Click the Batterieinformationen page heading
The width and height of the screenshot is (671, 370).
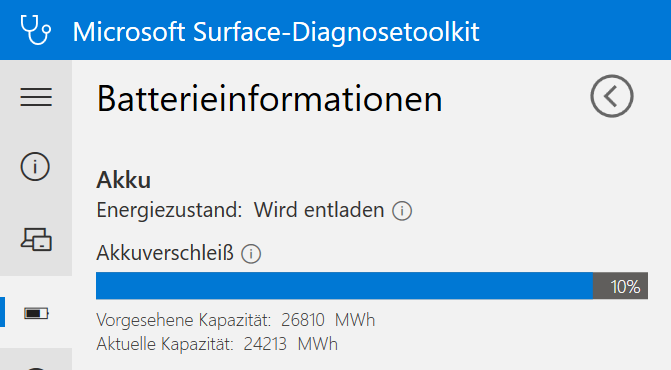pos(269,99)
